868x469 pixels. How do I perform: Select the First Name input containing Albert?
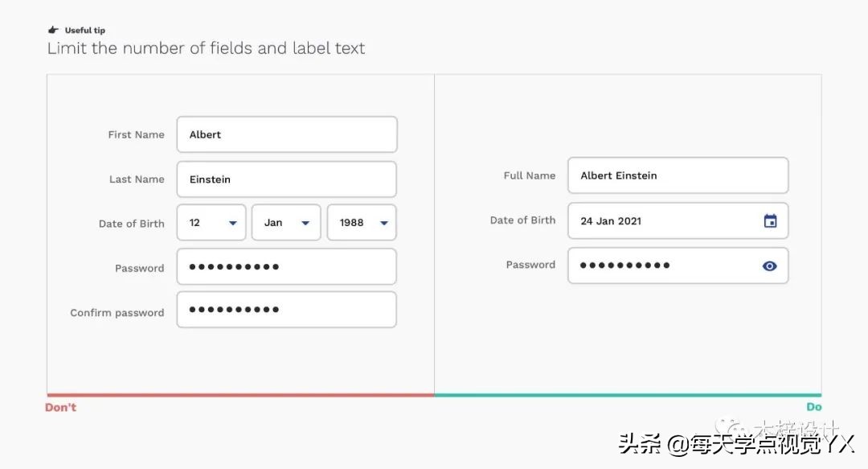pyautogui.click(x=286, y=134)
